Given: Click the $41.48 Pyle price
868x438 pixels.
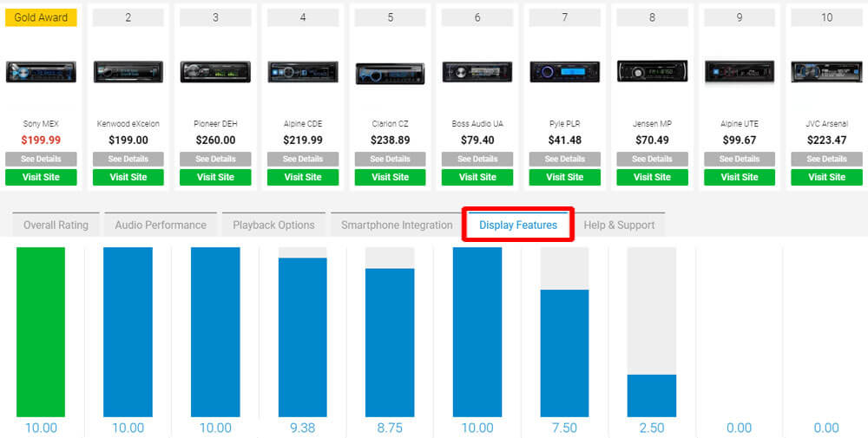Looking at the screenshot, I should (x=565, y=141).
